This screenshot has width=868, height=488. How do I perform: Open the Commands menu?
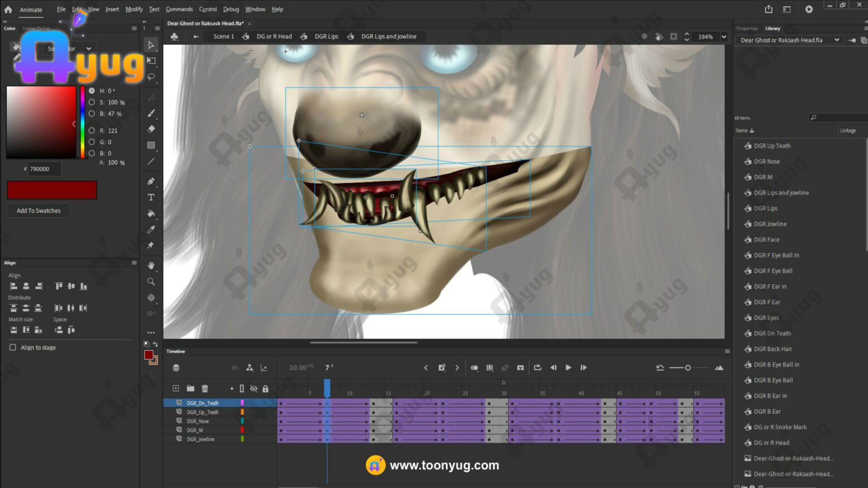(x=179, y=9)
